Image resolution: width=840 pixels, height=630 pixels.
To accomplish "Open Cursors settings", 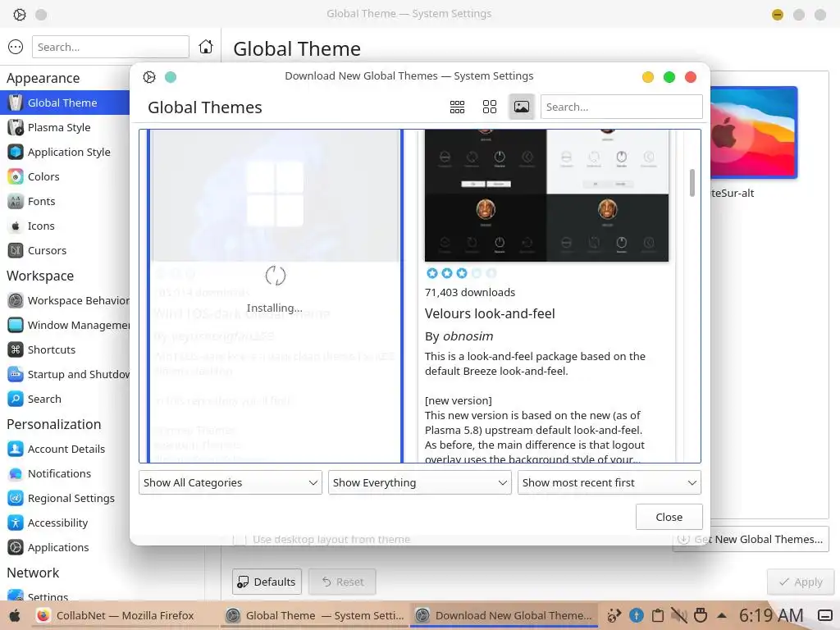I will click(x=65, y=251).
